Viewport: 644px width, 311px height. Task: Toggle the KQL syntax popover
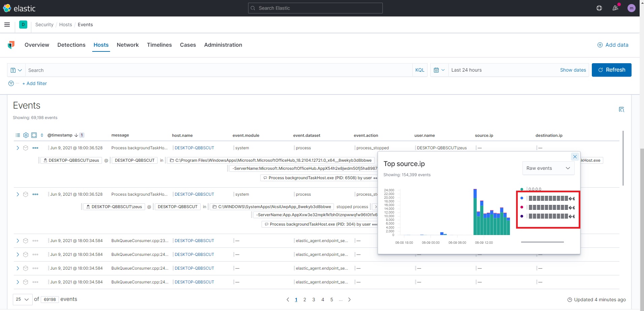click(420, 70)
